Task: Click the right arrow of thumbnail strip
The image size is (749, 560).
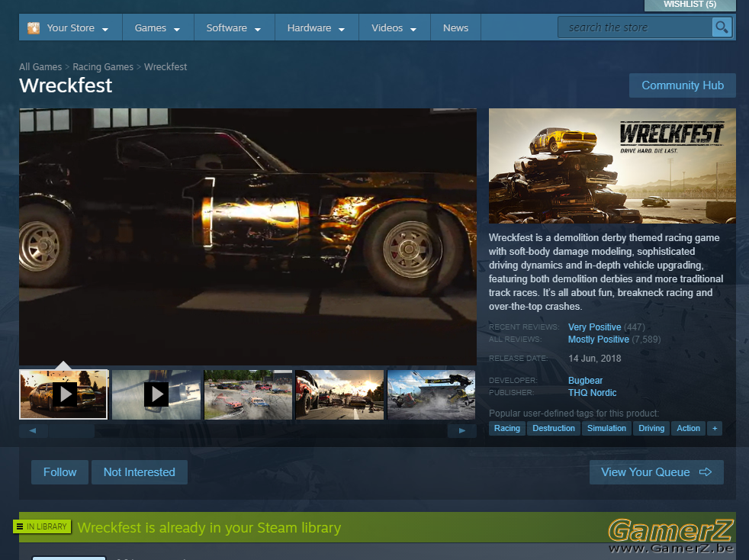Action: (462, 431)
